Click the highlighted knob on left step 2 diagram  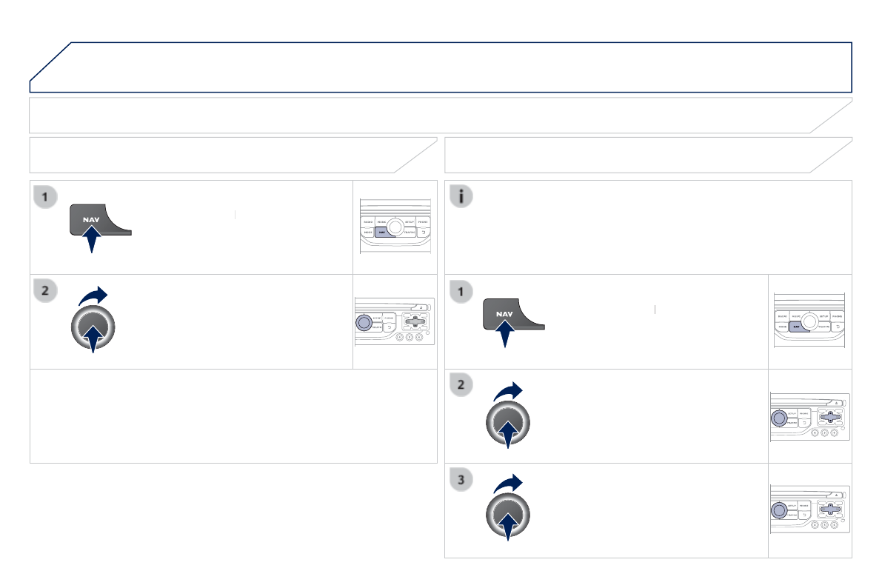coord(364,323)
